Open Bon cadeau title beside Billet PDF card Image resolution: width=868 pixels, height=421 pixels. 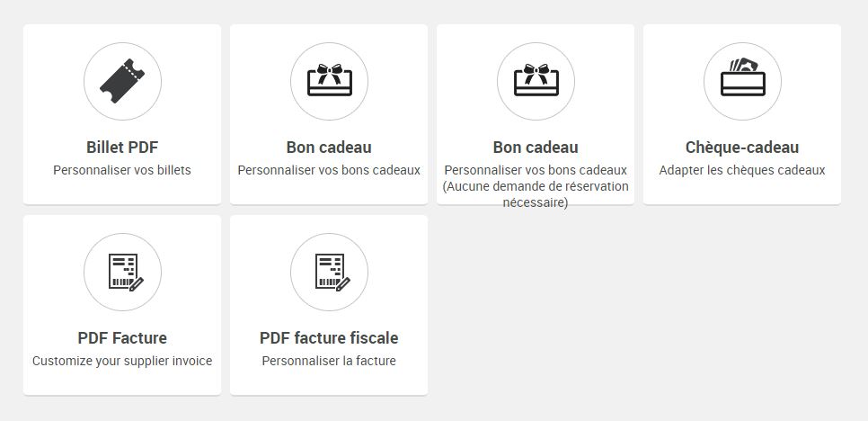click(x=329, y=148)
